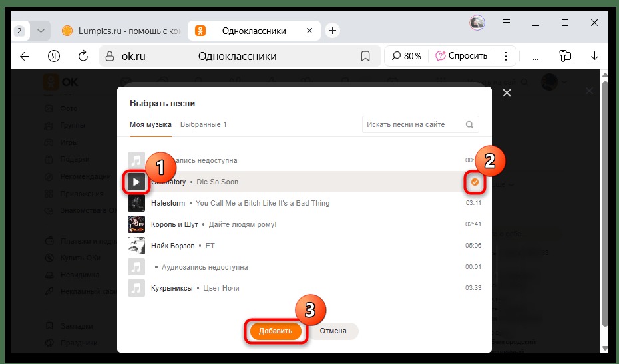Select You Call Me a Bitch song title
The height and width of the screenshot is (364, 619).
(262, 203)
